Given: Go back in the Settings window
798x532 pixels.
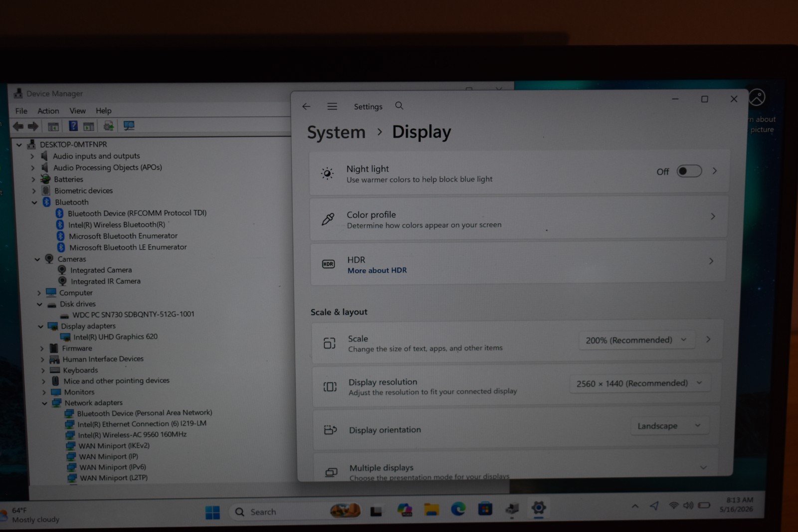Looking at the screenshot, I should [306, 106].
